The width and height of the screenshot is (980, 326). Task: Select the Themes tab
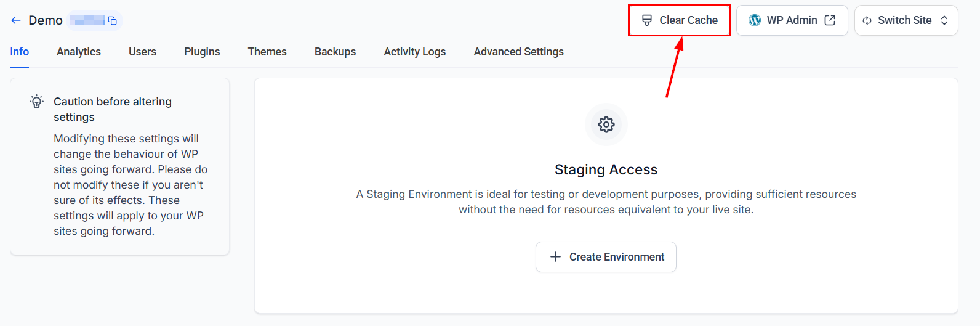tap(267, 52)
